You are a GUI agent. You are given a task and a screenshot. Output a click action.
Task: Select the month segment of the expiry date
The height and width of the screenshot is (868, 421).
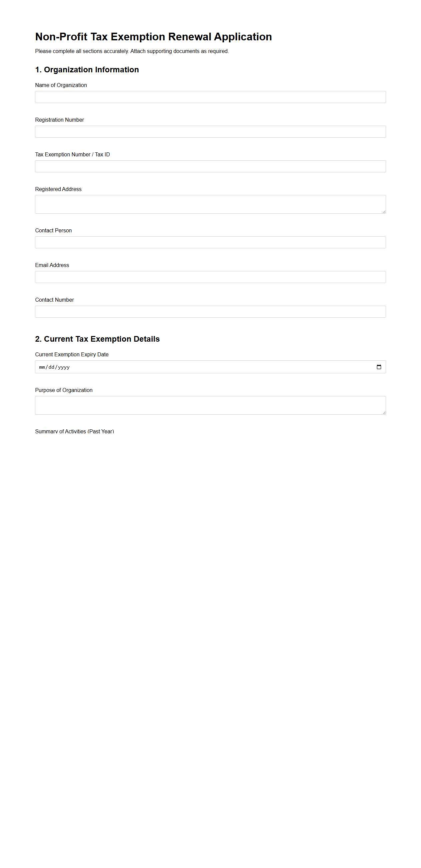tap(42, 367)
